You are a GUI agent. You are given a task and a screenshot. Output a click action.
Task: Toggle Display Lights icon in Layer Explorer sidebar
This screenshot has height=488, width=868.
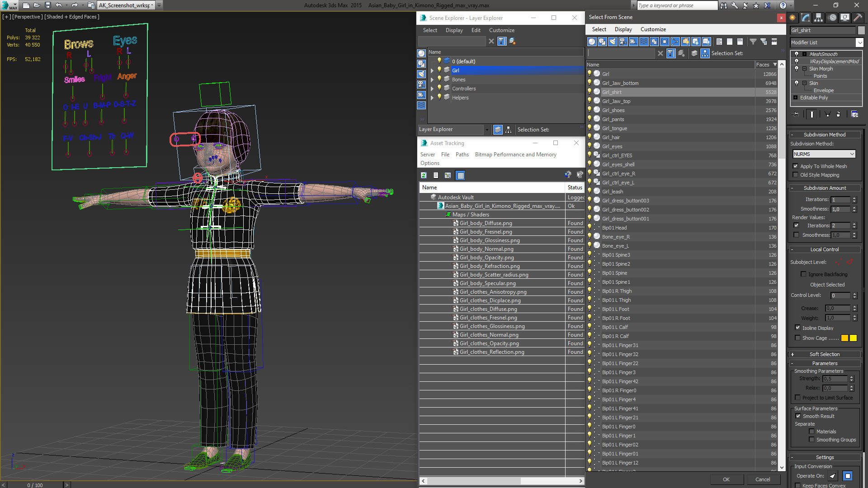click(421, 74)
